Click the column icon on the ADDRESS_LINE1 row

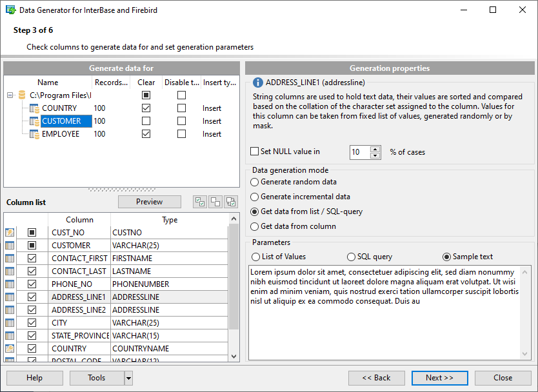pyautogui.click(x=10, y=297)
